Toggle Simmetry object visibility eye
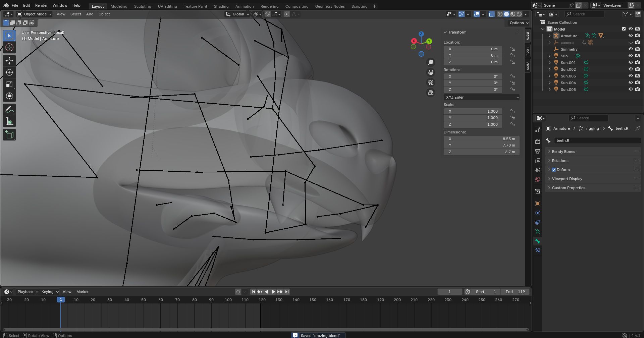This screenshot has height=338, width=644. click(x=631, y=49)
